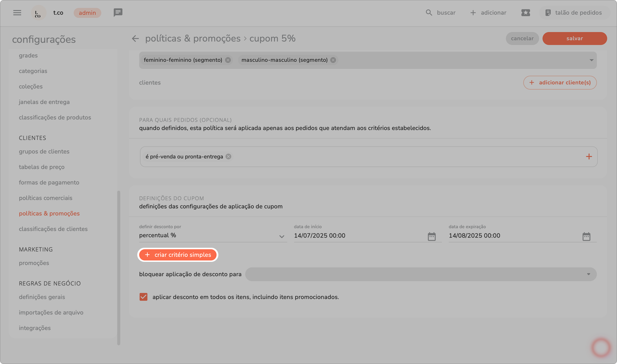Remove the feminino-feminino segment chip

pyautogui.click(x=228, y=60)
